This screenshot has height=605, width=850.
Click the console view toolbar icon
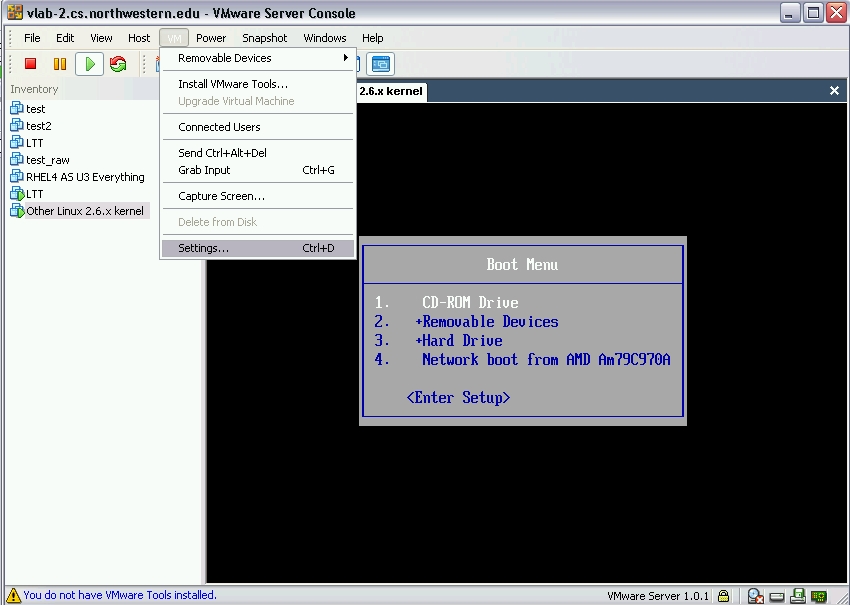pos(381,64)
